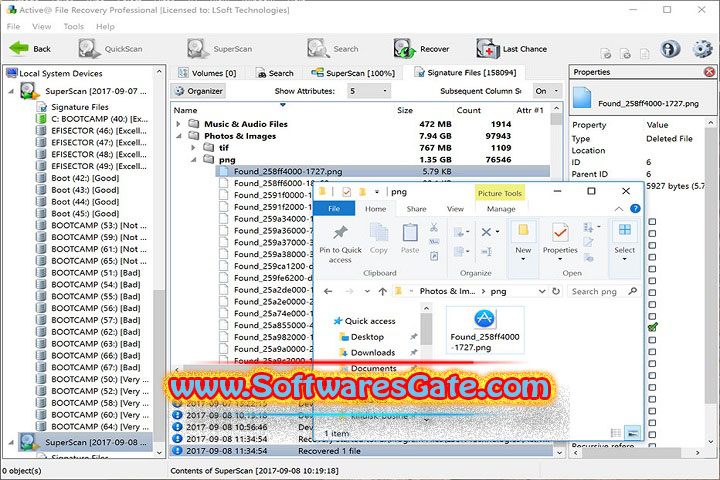Close the Properties panel with the red X

709,72
